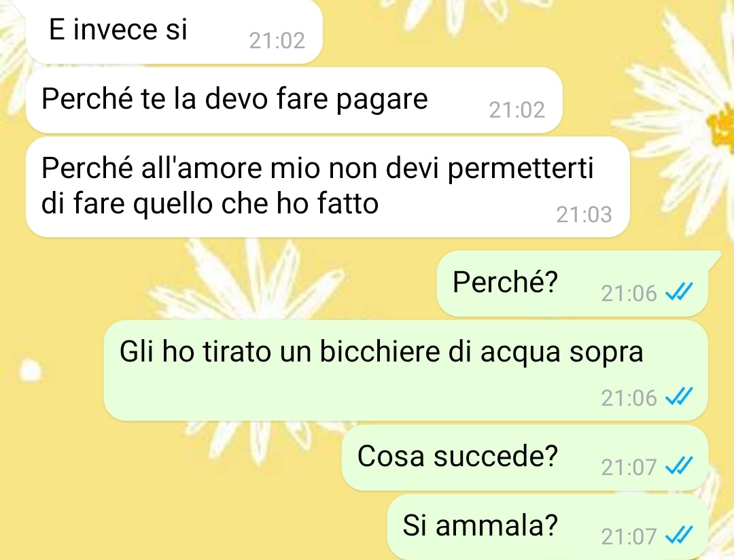Tap the "Si ammala?" sent message

point(548,527)
